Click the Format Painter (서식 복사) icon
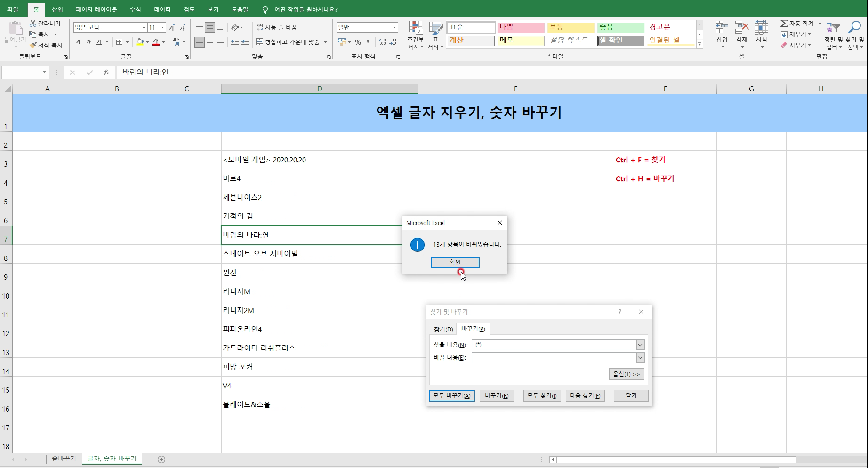Viewport: 868px width, 468px height. point(33,45)
